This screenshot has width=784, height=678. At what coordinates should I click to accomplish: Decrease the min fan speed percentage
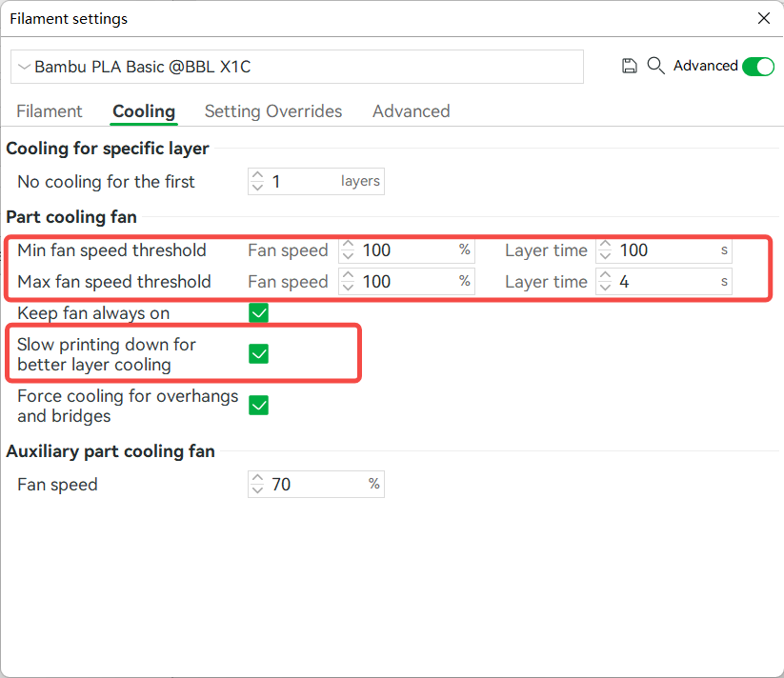[x=347, y=255]
